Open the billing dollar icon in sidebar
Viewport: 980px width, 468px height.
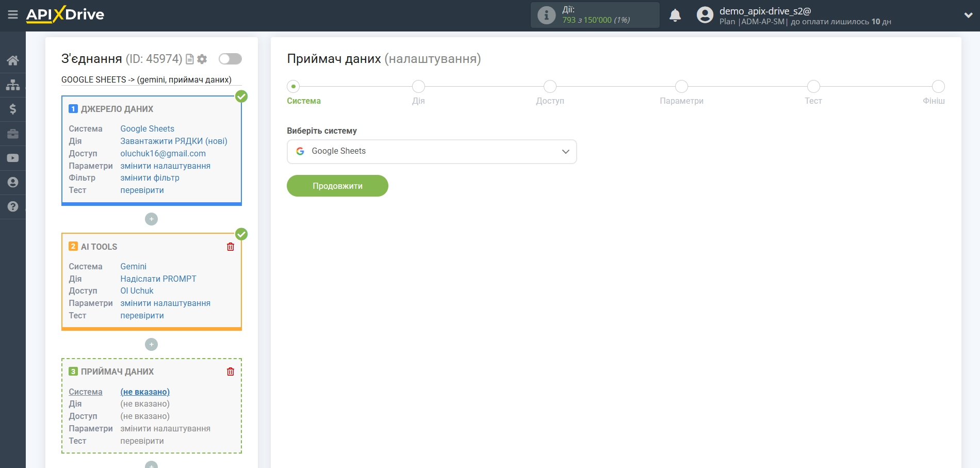click(x=13, y=109)
